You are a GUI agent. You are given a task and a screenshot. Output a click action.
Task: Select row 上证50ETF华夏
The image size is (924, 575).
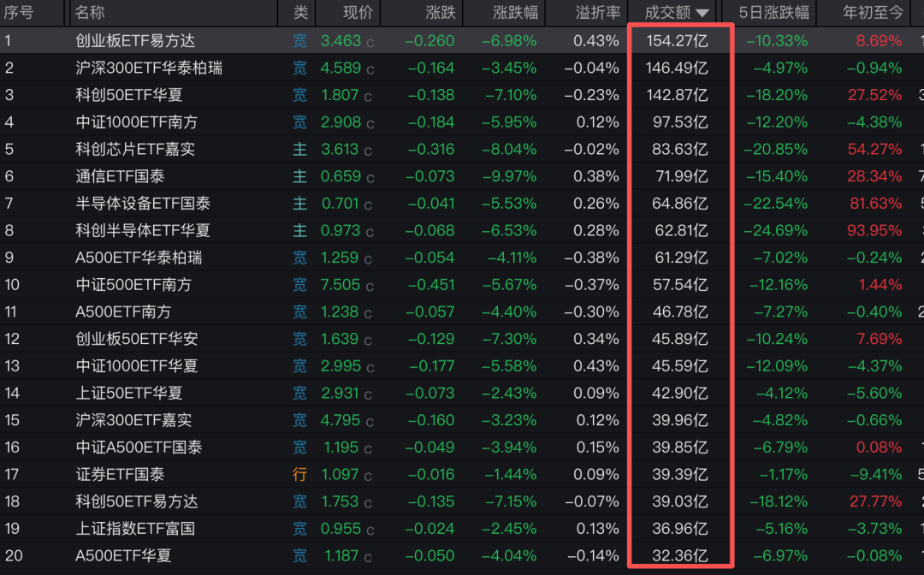point(462,393)
